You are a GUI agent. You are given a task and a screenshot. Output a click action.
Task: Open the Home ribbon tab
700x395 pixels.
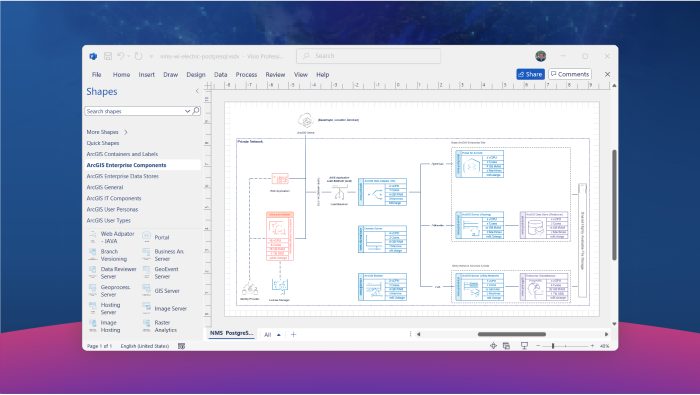pyautogui.click(x=121, y=75)
